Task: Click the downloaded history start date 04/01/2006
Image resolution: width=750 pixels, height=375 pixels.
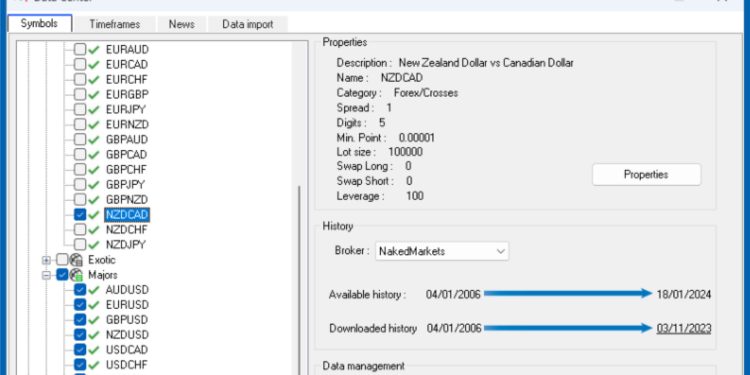Action: click(453, 329)
